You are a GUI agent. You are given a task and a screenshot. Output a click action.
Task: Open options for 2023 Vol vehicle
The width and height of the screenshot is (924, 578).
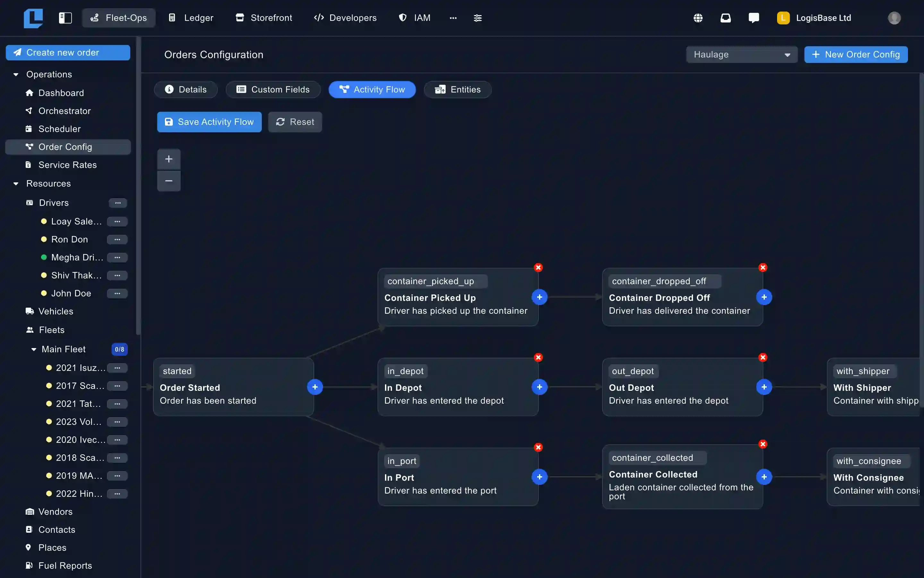117,422
